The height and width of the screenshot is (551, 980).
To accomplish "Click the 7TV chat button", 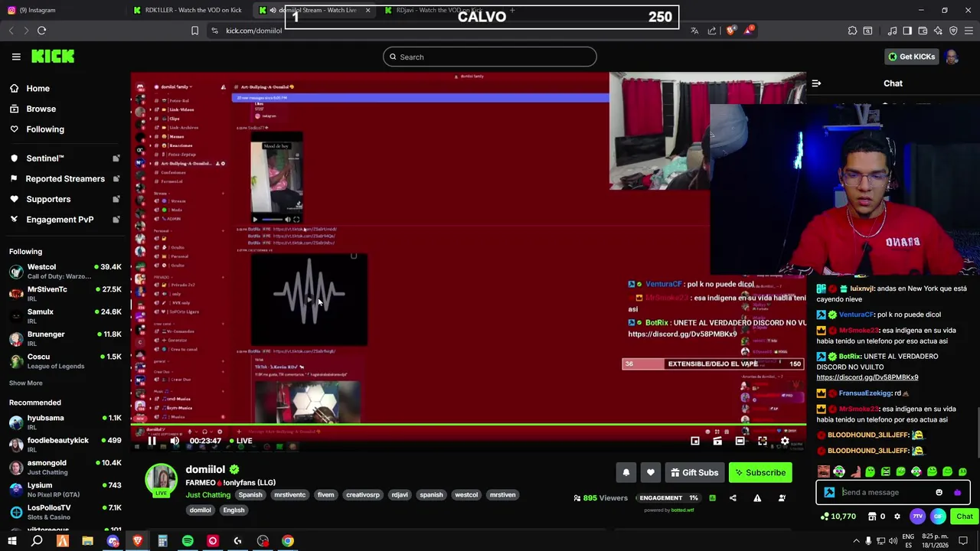I will tap(918, 517).
